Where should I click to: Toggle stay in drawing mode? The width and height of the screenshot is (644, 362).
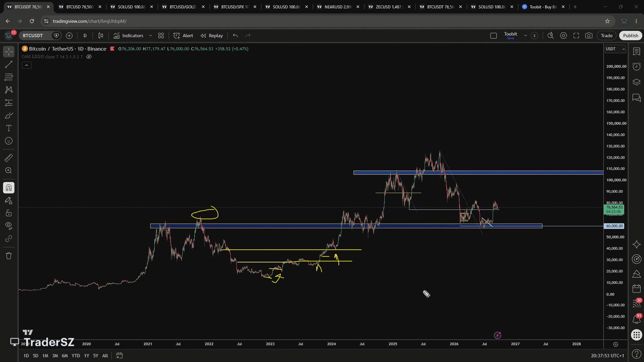[x=9, y=200]
